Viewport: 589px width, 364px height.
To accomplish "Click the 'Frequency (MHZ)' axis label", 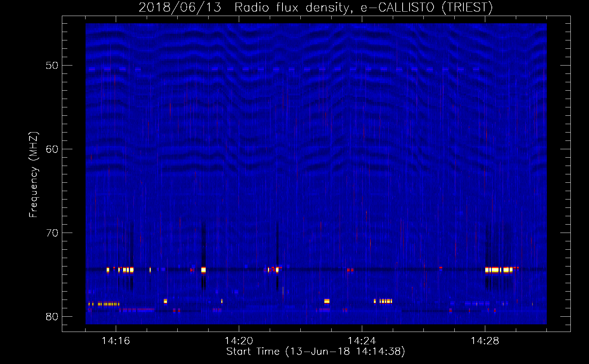I will [x=33, y=175].
